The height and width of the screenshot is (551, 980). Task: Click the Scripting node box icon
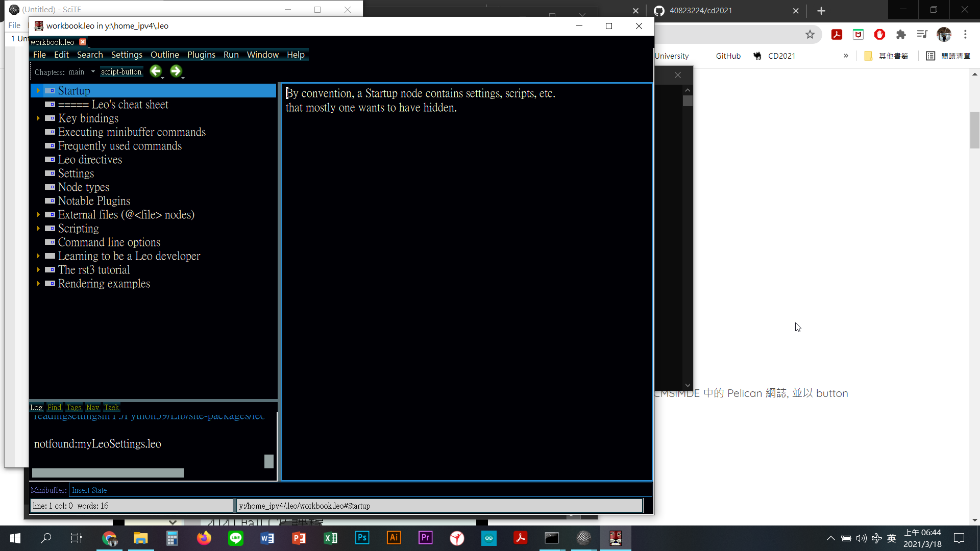point(50,229)
